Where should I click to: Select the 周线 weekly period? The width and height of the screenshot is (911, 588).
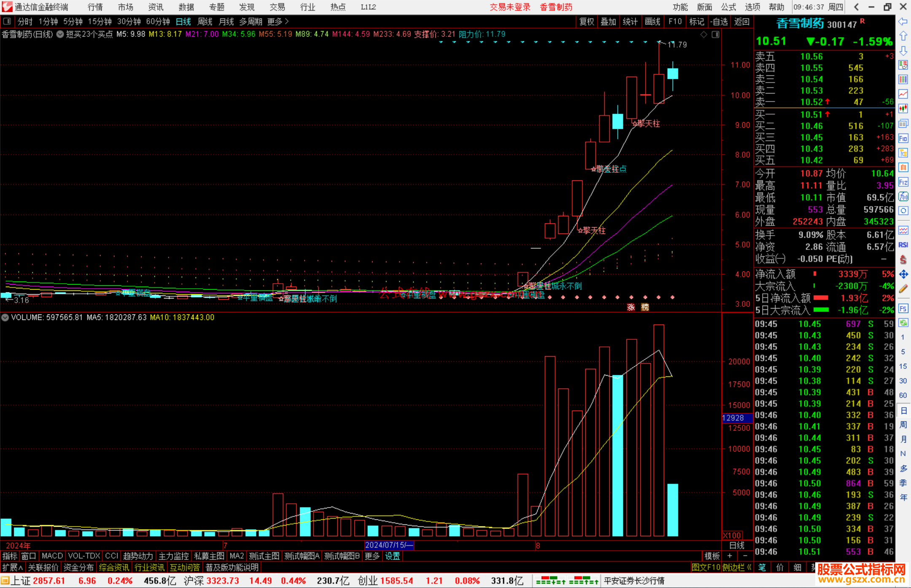pyautogui.click(x=205, y=21)
